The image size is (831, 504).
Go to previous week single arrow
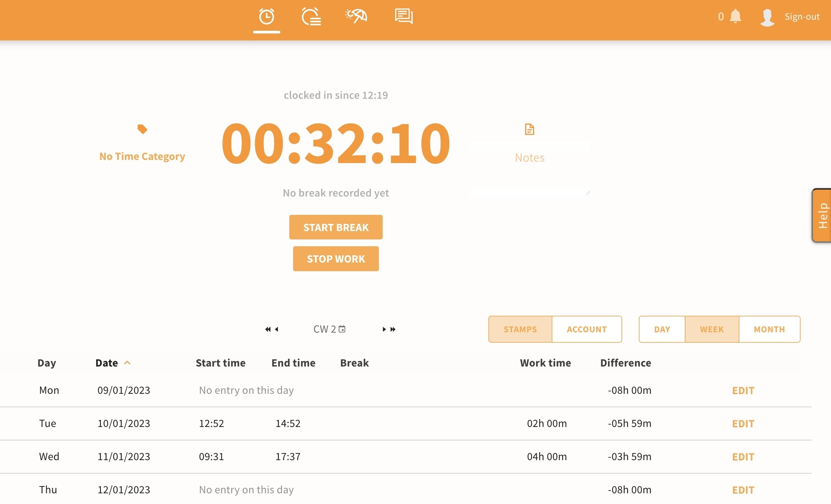coord(277,329)
